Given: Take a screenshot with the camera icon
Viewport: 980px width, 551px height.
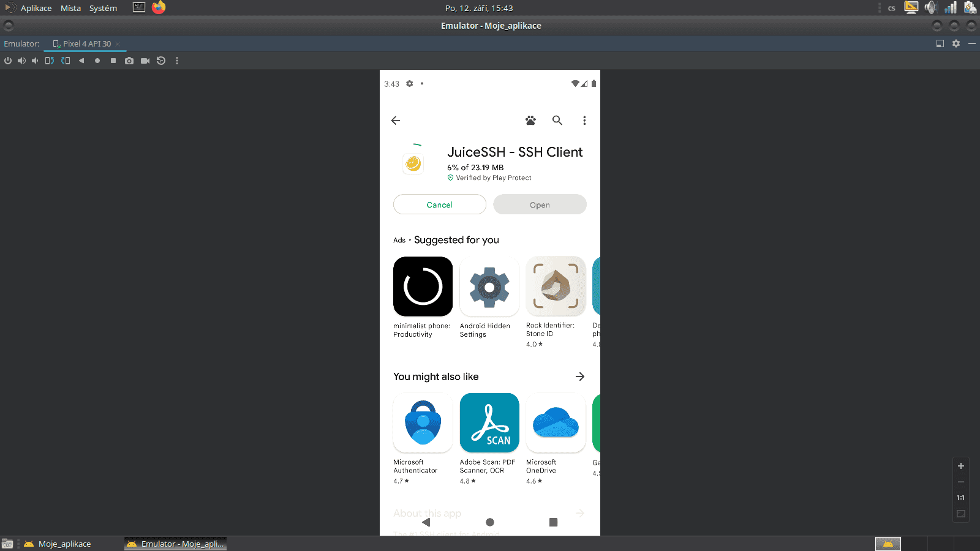Looking at the screenshot, I should [129, 61].
